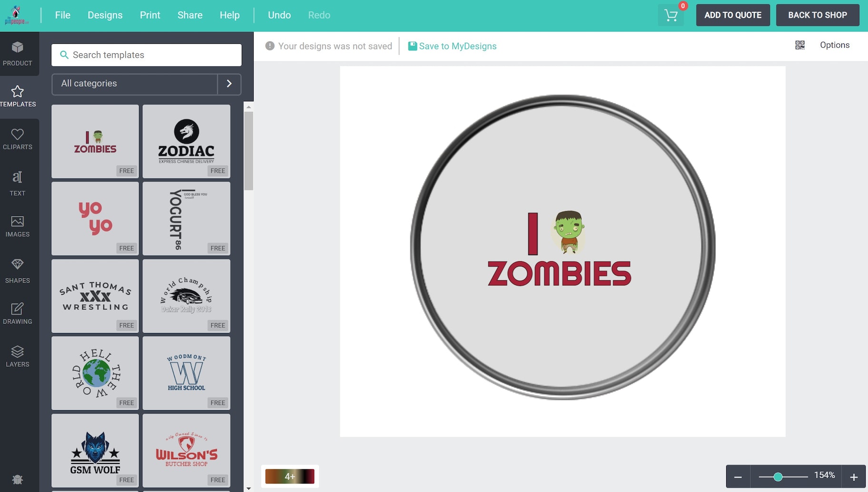Open the Layers panel icon
Image resolution: width=868 pixels, height=492 pixels.
coord(18,352)
